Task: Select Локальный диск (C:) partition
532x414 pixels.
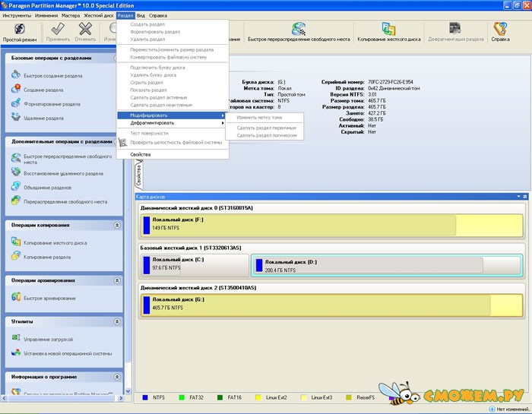Action: pyautogui.click(x=195, y=265)
